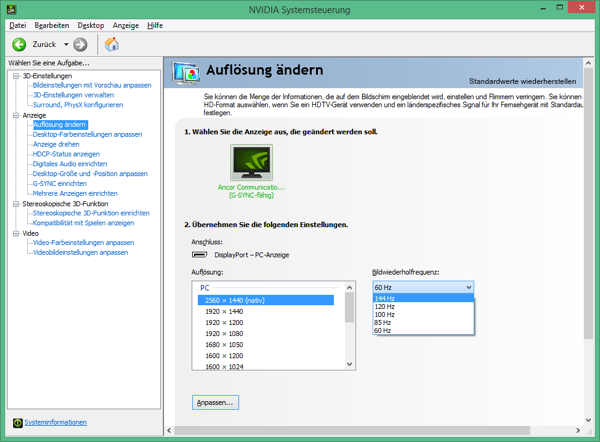
Task: Click the resolution list scroll-up arrow
Action: (349, 287)
